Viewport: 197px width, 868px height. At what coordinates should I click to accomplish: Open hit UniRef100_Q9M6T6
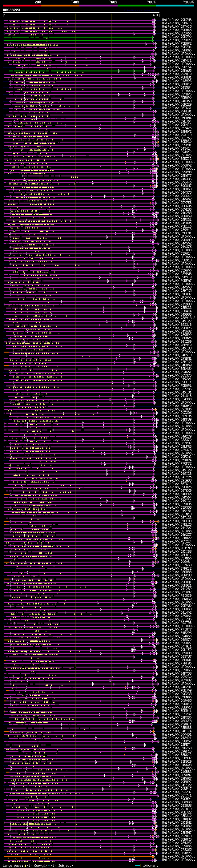[177, 23]
